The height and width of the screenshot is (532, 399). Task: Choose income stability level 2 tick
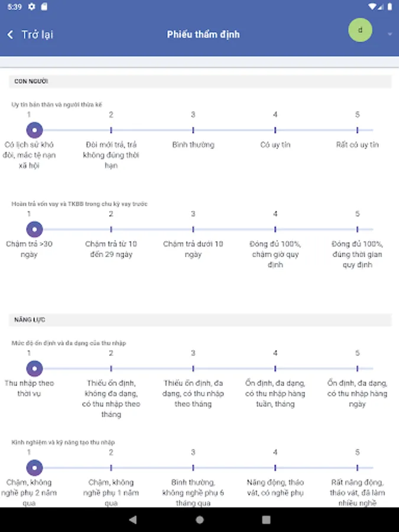tap(111, 369)
